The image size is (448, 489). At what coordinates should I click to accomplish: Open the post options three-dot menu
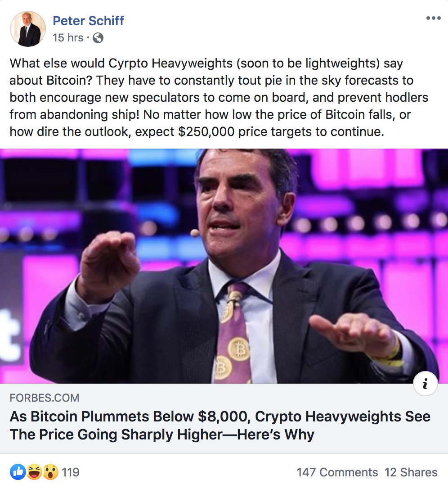(433, 18)
